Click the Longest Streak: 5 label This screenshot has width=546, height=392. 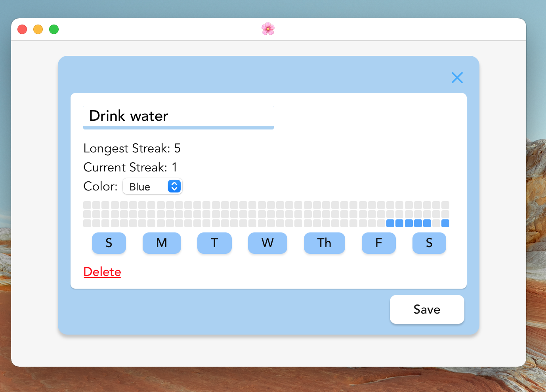132,148
